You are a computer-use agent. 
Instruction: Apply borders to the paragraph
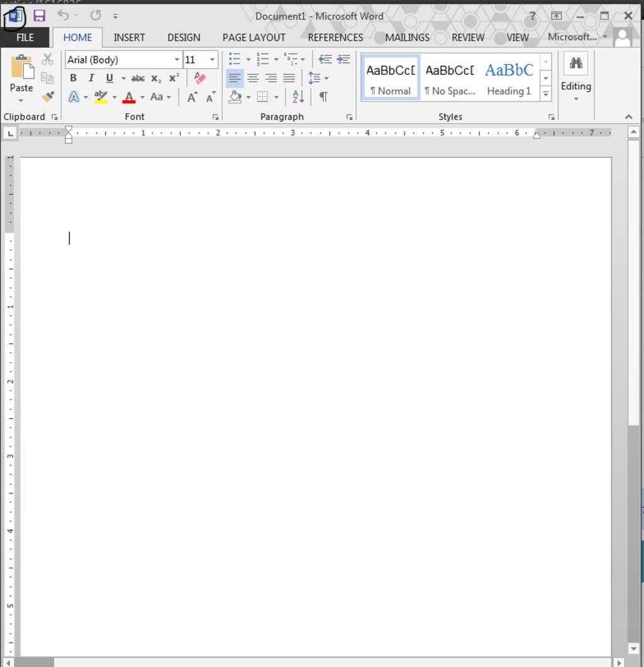263,97
